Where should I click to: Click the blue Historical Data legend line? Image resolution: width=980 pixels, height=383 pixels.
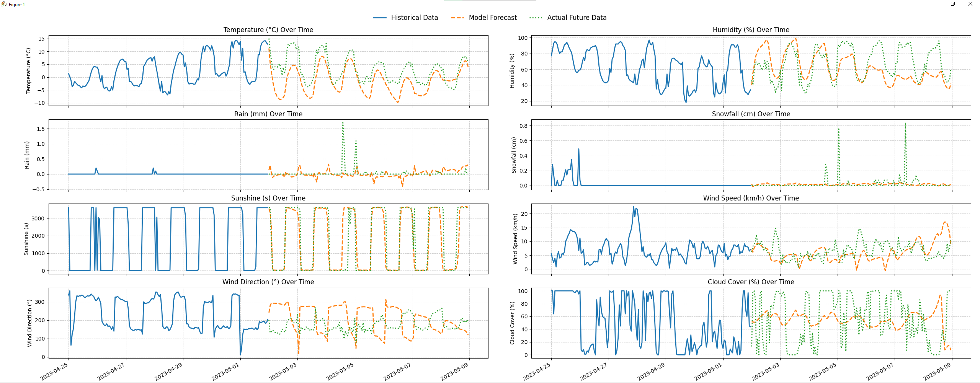pos(379,18)
